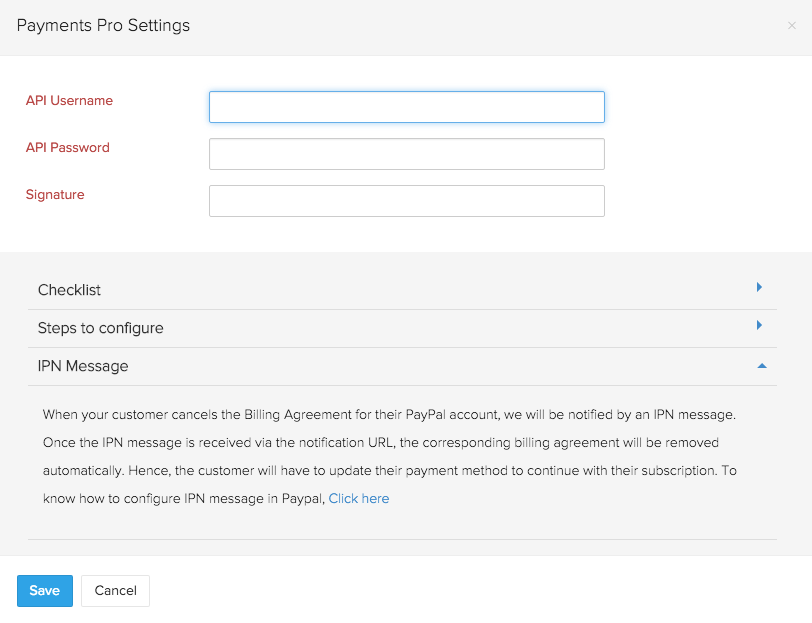Click inside the API Password field

pyautogui.click(x=406, y=154)
